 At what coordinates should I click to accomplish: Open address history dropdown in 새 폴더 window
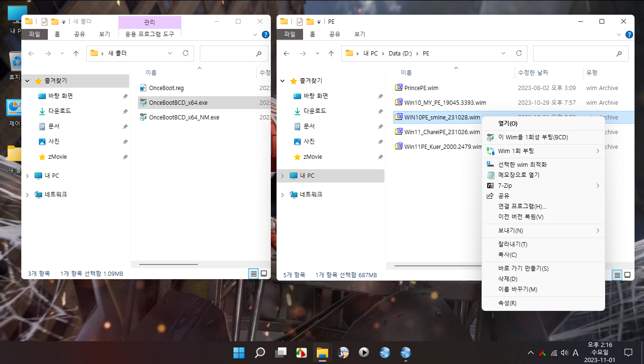point(170,54)
